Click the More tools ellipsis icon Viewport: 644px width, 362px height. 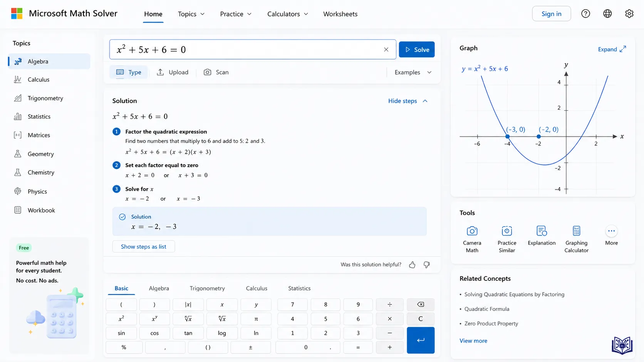611,231
